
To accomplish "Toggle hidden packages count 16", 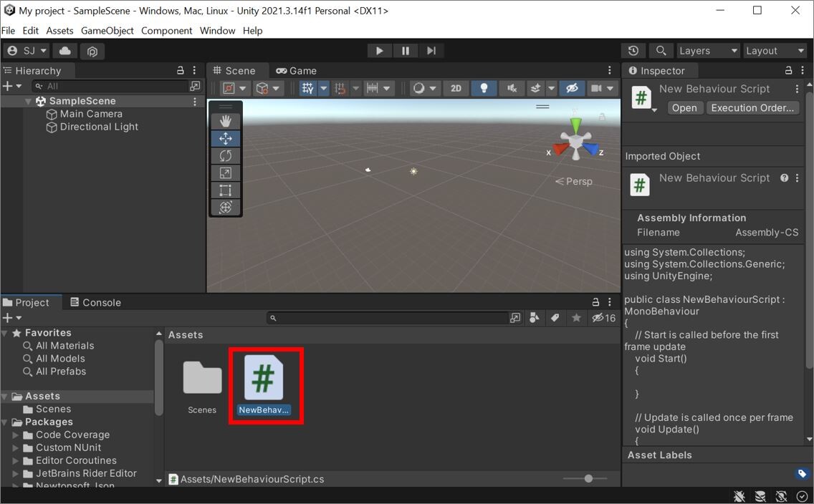I will point(604,318).
